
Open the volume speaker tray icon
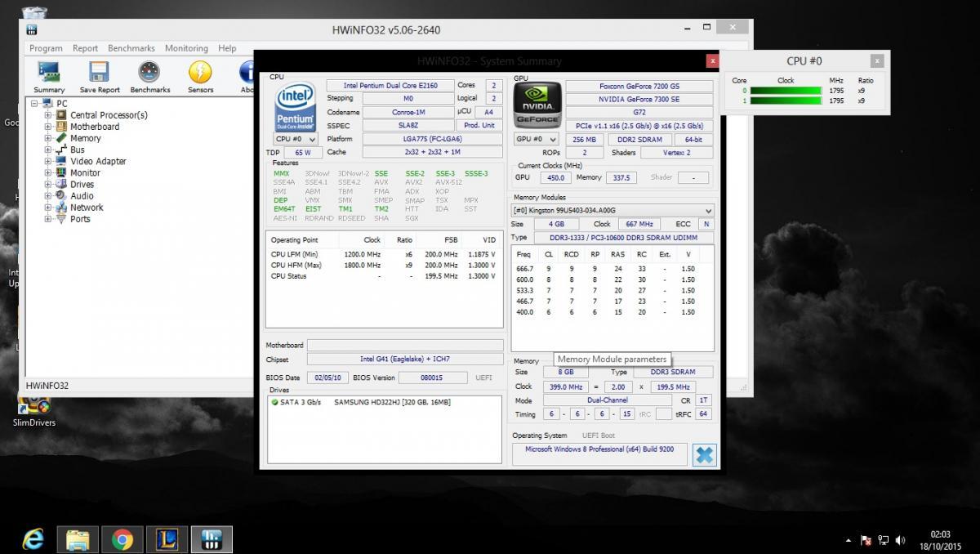[x=900, y=540]
